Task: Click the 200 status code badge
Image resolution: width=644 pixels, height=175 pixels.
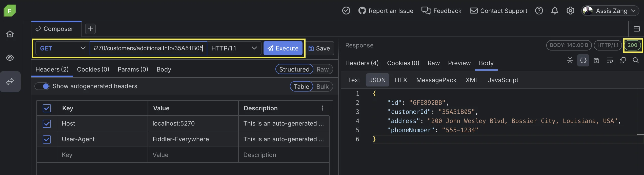Action: click(x=632, y=45)
